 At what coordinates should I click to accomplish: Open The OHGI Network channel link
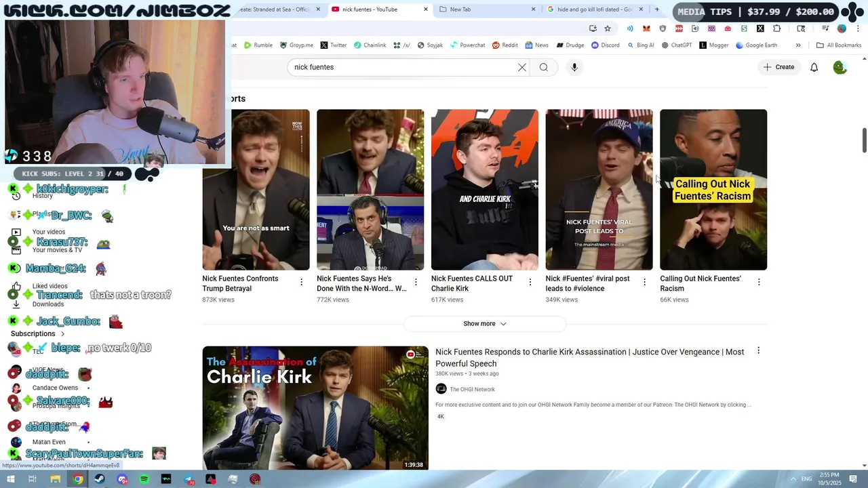[472, 389]
